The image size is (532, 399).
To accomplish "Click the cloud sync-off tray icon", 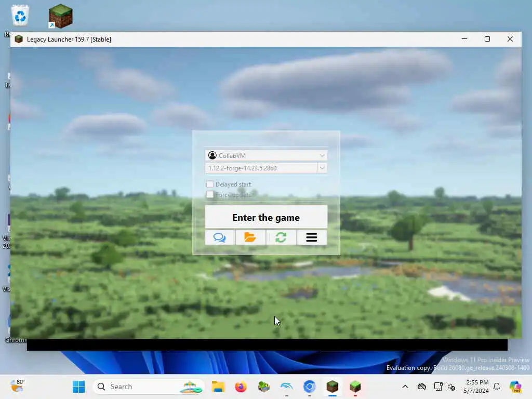I will click(x=422, y=387).
